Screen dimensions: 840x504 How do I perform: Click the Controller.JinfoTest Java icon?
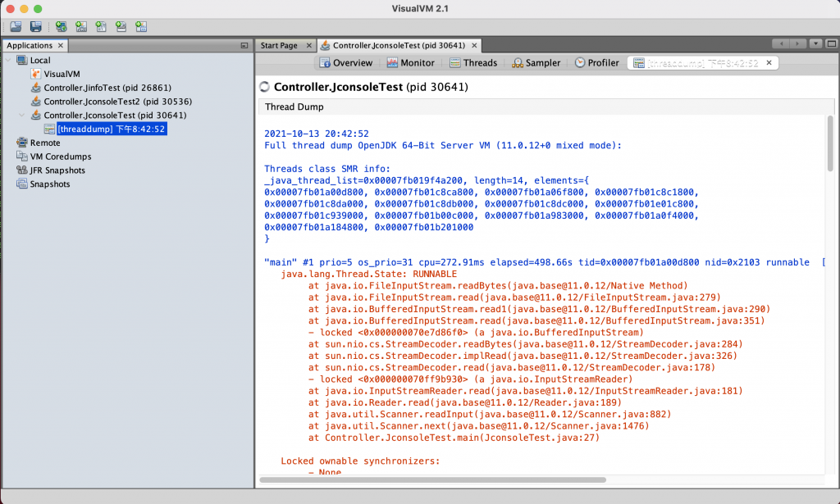click(x=36, y=87)
